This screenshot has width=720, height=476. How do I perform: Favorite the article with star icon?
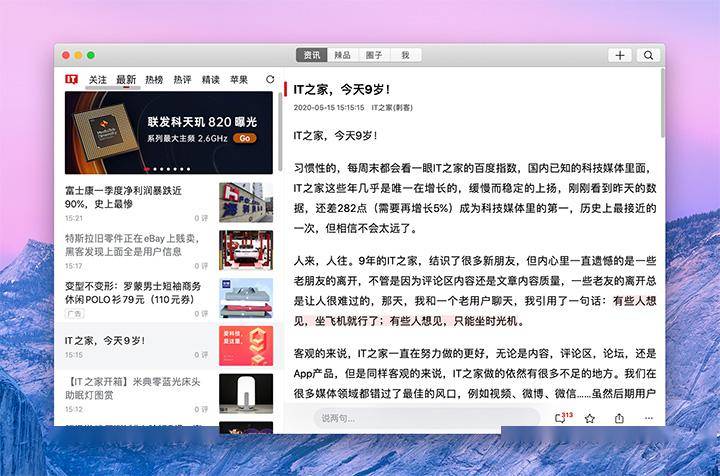[590, 418]
